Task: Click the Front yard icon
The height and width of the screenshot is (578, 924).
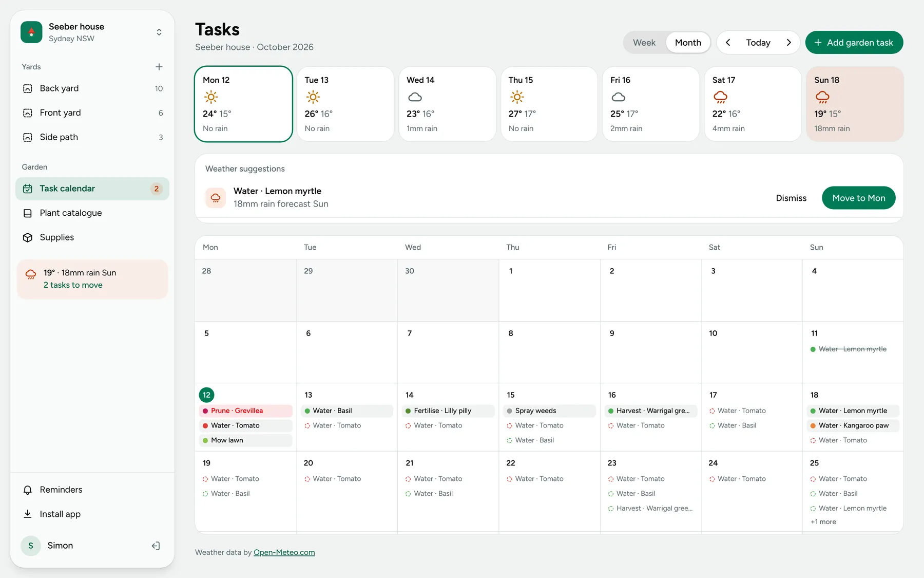Action: coord(28,113)
